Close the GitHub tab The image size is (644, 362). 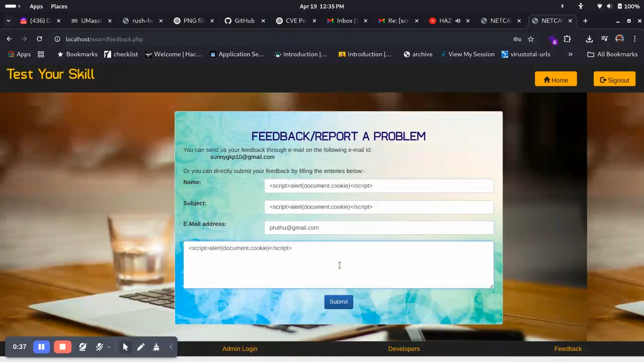click(263, 21)
